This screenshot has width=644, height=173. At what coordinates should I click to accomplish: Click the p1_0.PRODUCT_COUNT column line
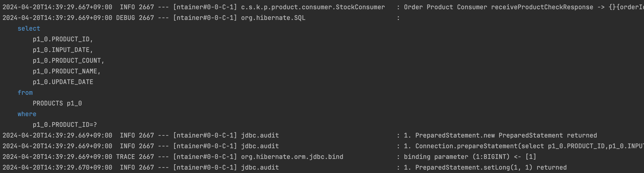(68, 61)
